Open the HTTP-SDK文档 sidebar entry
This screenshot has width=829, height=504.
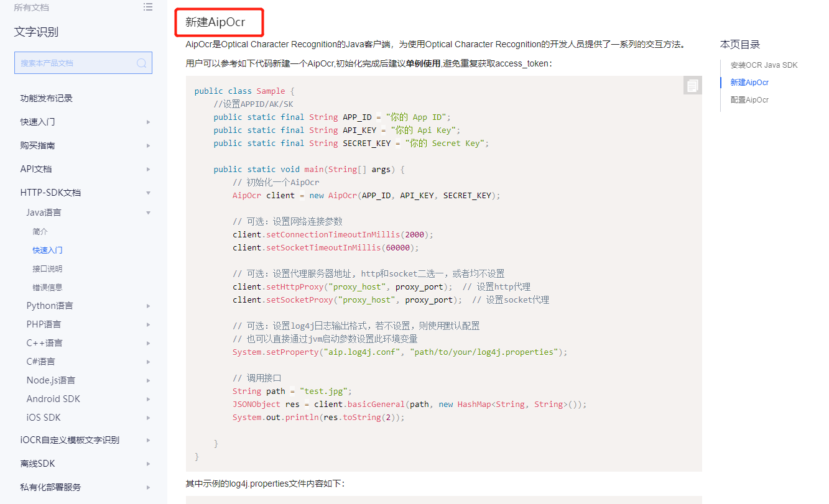(x=51, y=193)
